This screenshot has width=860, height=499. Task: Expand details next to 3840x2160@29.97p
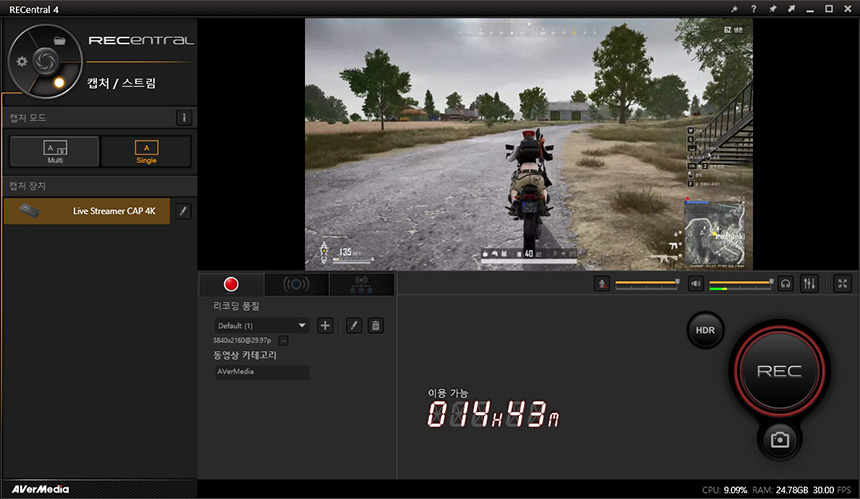[283, 341]
